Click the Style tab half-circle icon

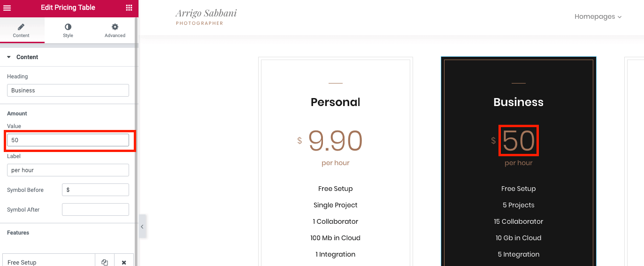click(68, 27)
